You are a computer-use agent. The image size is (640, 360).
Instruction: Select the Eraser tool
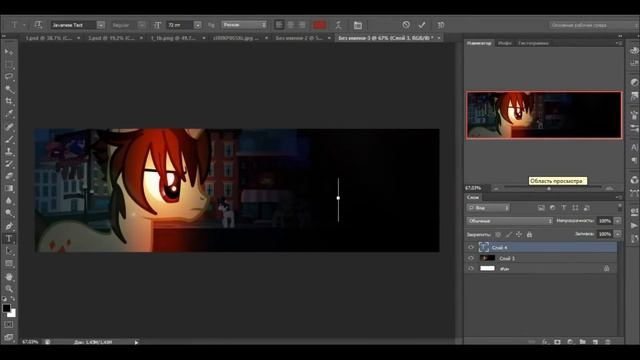click(x=9, y=176)
